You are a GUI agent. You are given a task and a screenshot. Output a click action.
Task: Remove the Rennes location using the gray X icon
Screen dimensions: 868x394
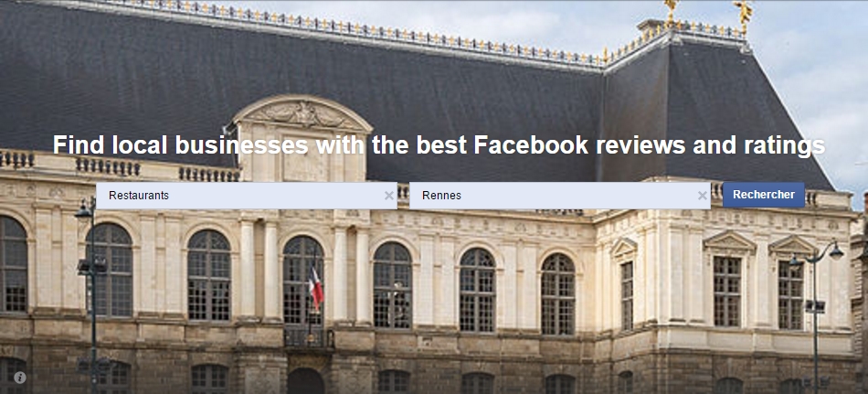(x=702, y=196)
